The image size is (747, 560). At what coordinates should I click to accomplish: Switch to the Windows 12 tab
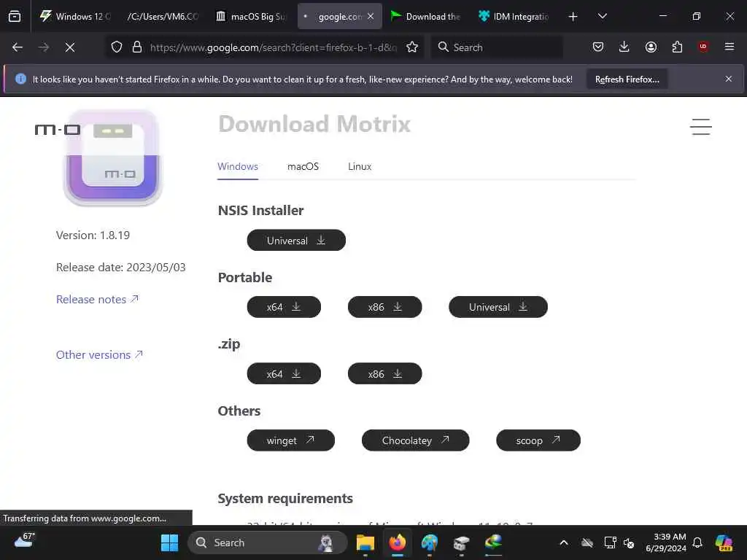coord(75,16)
